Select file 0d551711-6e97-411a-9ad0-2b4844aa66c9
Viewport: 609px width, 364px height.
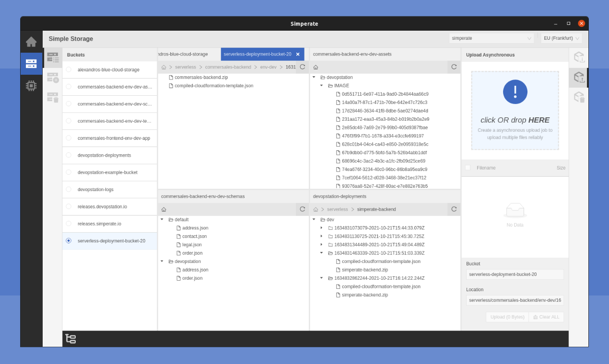(385, 94)
